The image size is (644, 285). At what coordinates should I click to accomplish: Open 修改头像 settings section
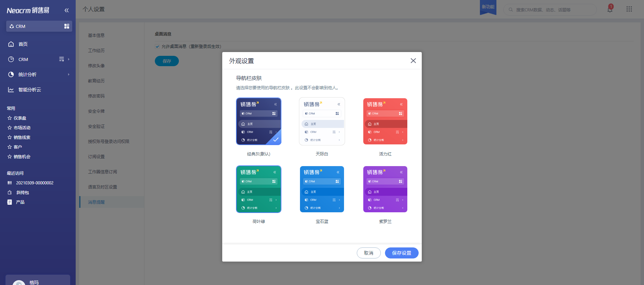point(96,66)
